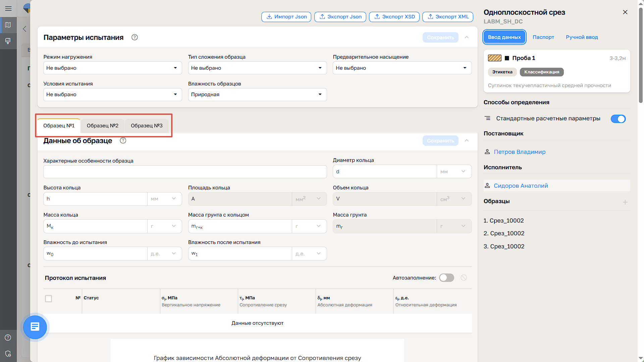Open the Паспорт tab
644x362 pixels.
pos(543,37)
